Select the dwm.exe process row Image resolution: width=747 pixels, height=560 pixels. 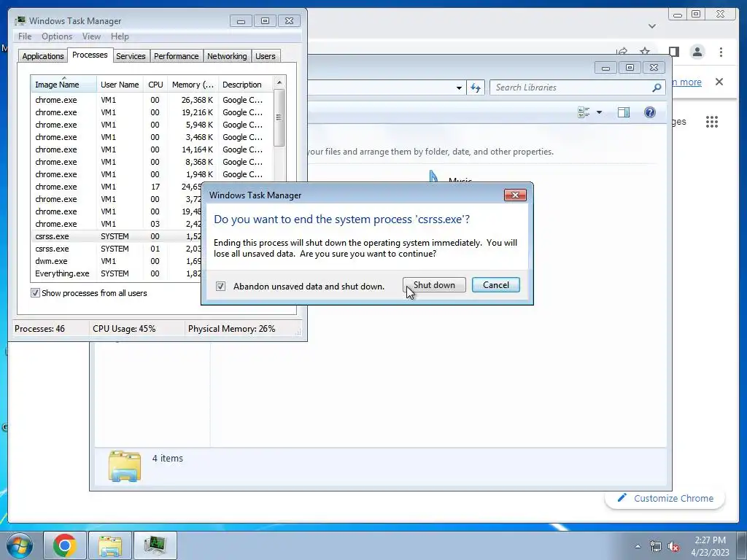click(x=117, y=261)
